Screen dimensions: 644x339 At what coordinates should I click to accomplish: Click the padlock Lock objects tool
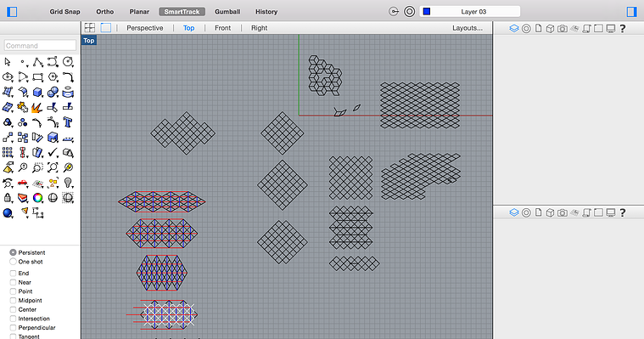8,198
